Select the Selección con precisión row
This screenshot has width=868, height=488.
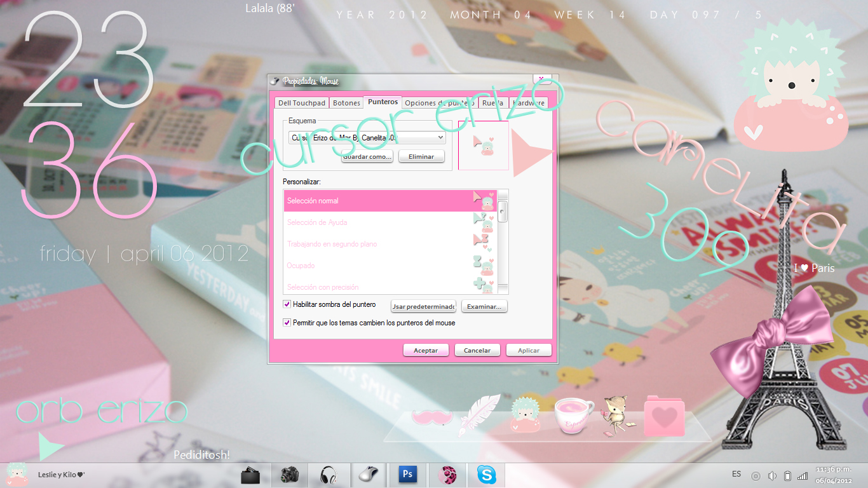click(390, 286)
